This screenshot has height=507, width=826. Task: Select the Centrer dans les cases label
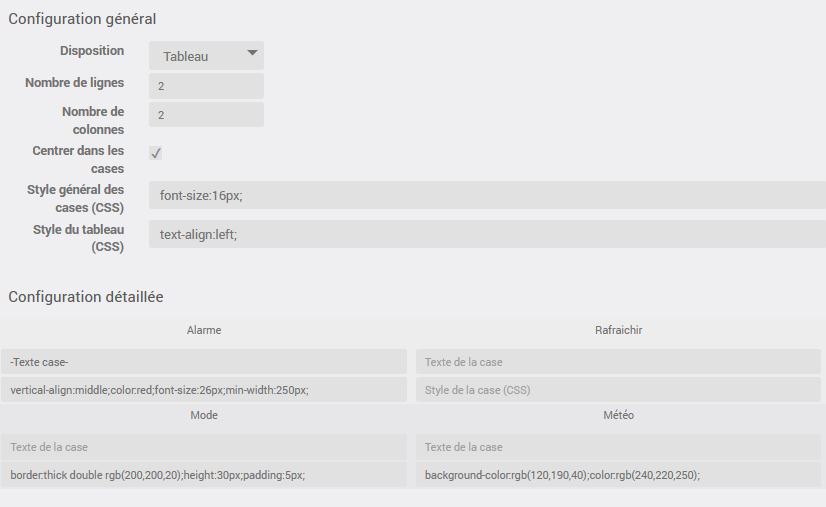pyautogui.click(x=78, y=159)
